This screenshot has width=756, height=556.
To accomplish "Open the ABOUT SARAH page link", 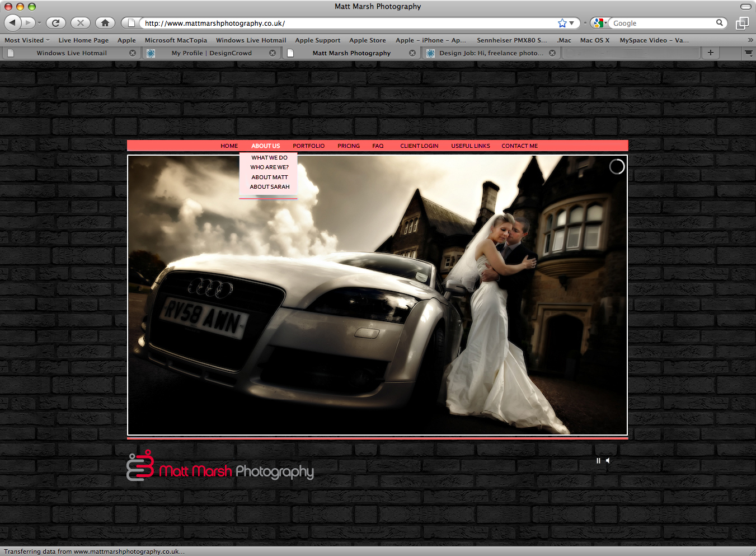I will pyautogui.click(x=270, y=186).
